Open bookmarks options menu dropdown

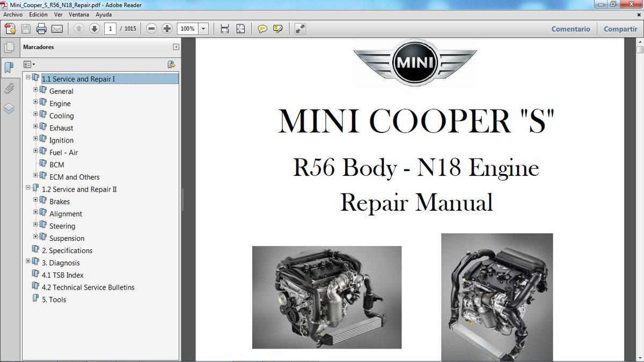[29, 64]
